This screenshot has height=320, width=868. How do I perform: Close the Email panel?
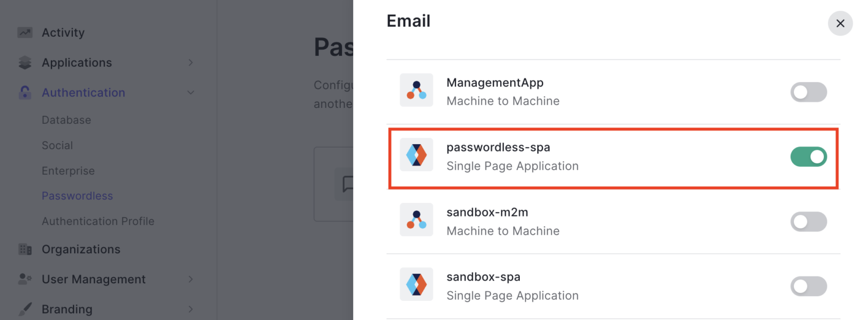[840, 24]
